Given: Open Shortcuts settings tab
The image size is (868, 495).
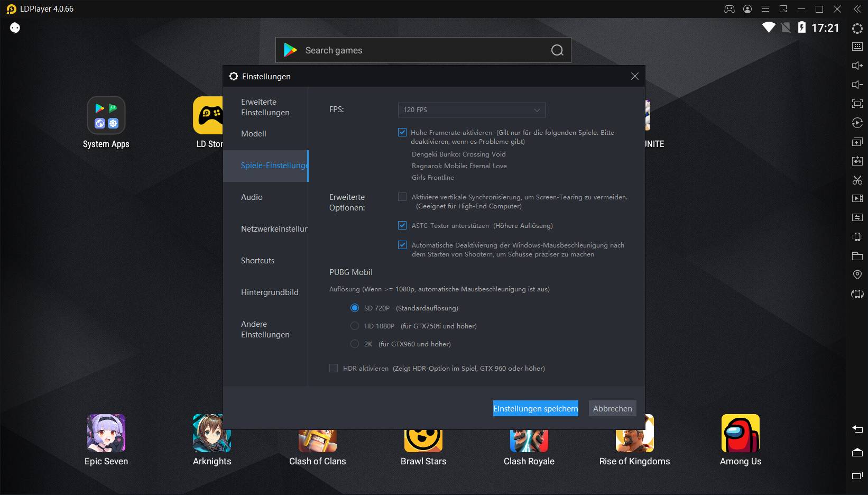Looking at the screenshot, I should pos(265,261).
